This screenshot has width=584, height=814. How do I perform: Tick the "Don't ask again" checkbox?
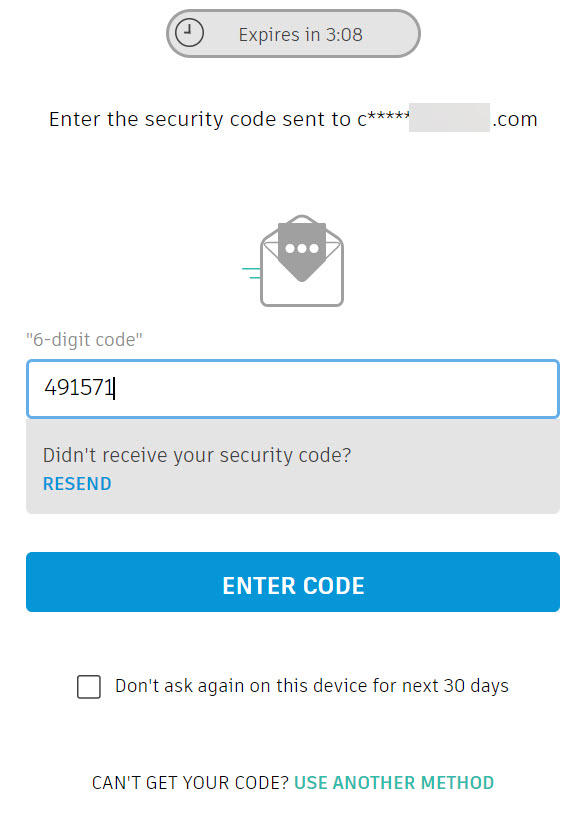click(89, 686)
